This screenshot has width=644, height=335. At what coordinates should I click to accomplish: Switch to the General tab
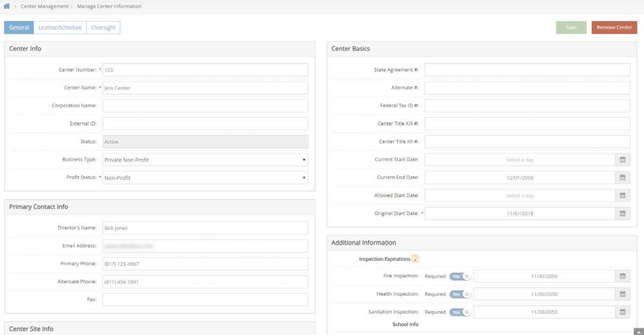19,28
